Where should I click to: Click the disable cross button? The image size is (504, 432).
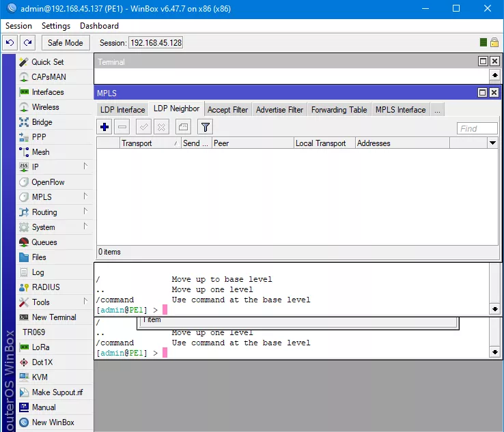click(161, 127)
